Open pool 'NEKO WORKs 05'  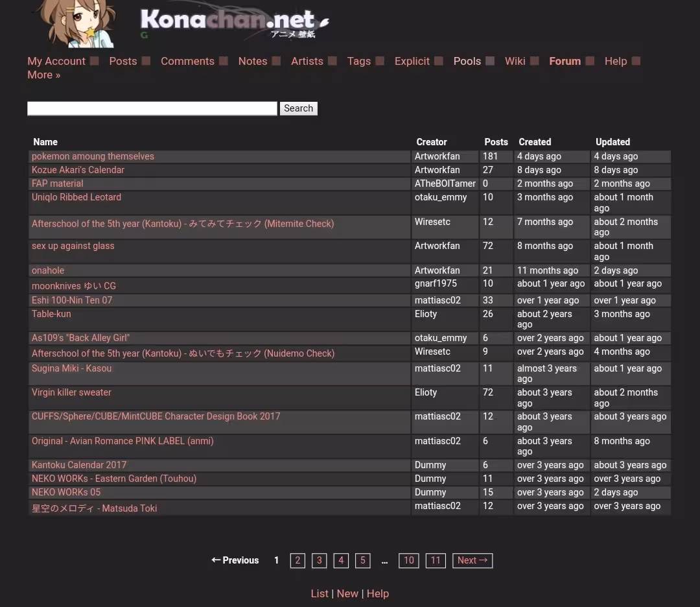[x=66, y=492]
